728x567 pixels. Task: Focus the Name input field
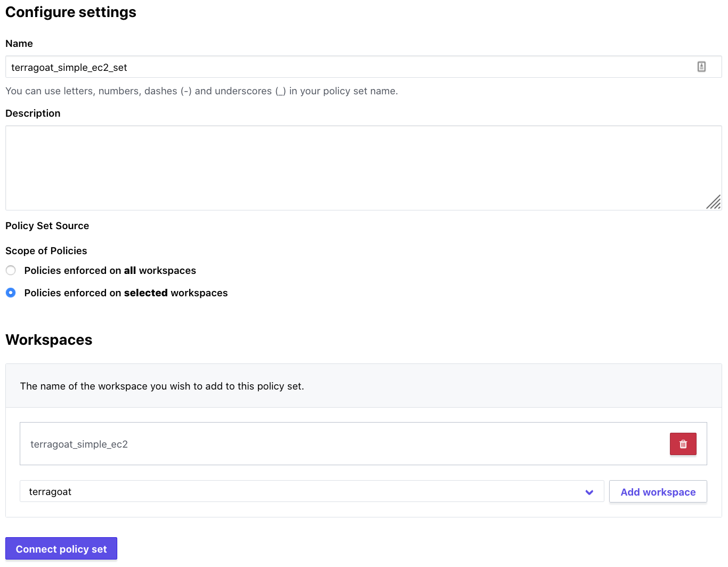[x=363, y=67]
